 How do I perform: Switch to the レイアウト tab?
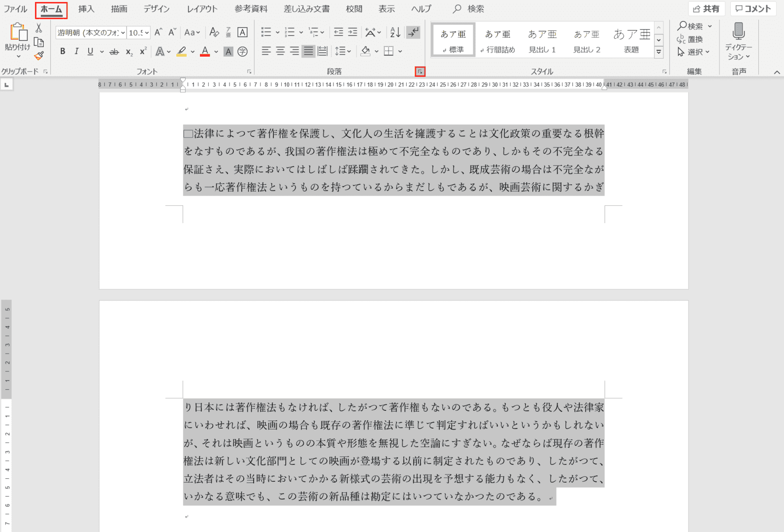point(202,9)
